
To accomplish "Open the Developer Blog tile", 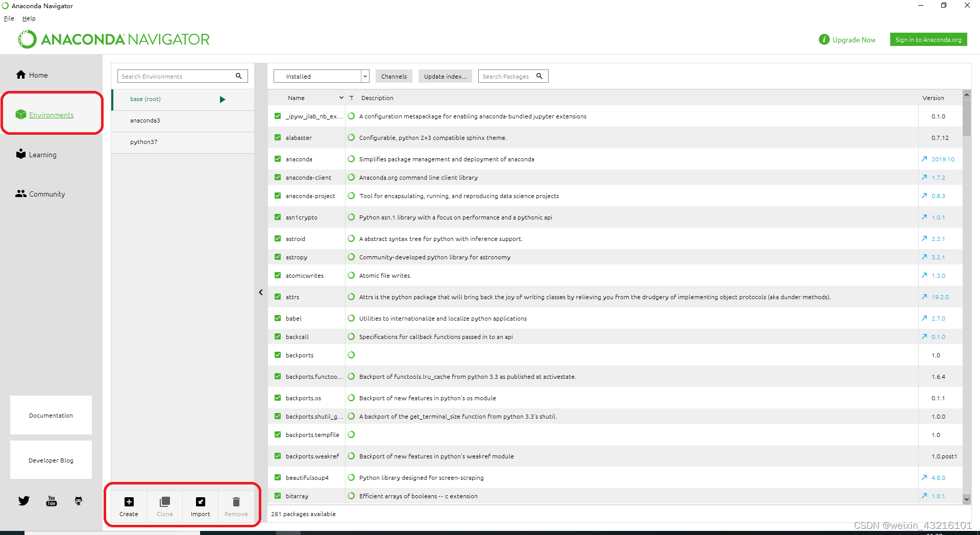I will [51, 460].
